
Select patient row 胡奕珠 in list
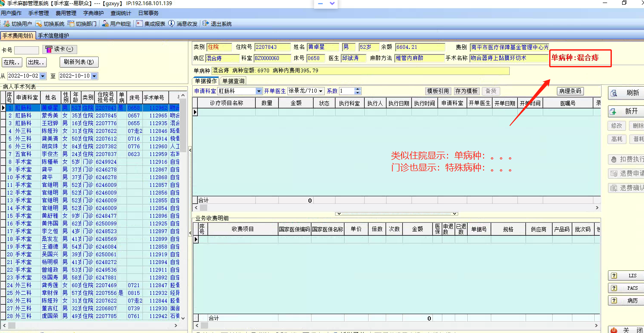[91, 147]
